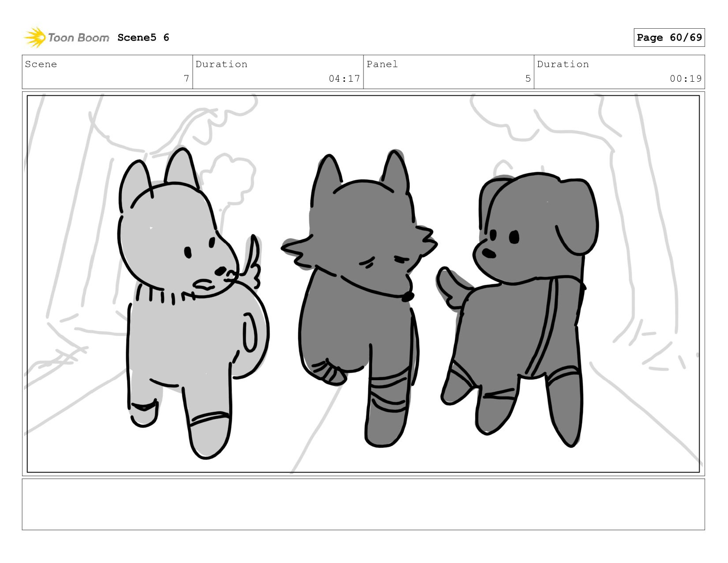Click the storyboard panel with three dogs
Image resolution: width=728 pixels, height=563 pixels.
click(363, 283)
